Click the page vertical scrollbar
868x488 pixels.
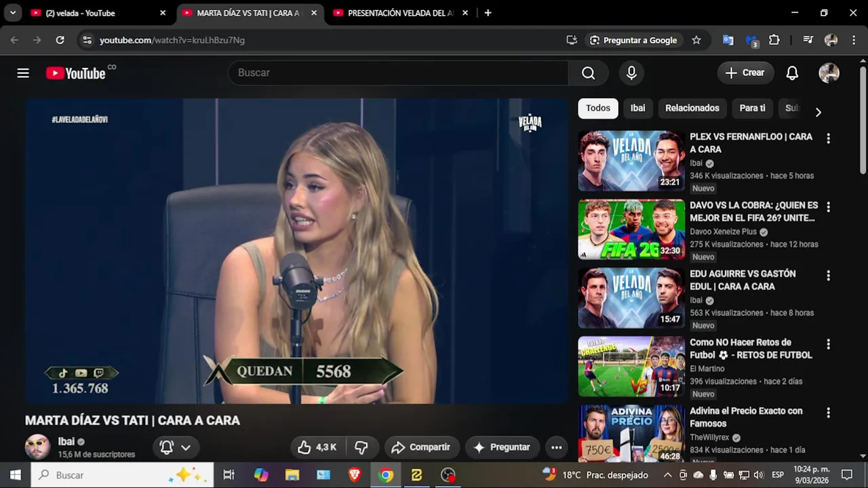(863, 121)
